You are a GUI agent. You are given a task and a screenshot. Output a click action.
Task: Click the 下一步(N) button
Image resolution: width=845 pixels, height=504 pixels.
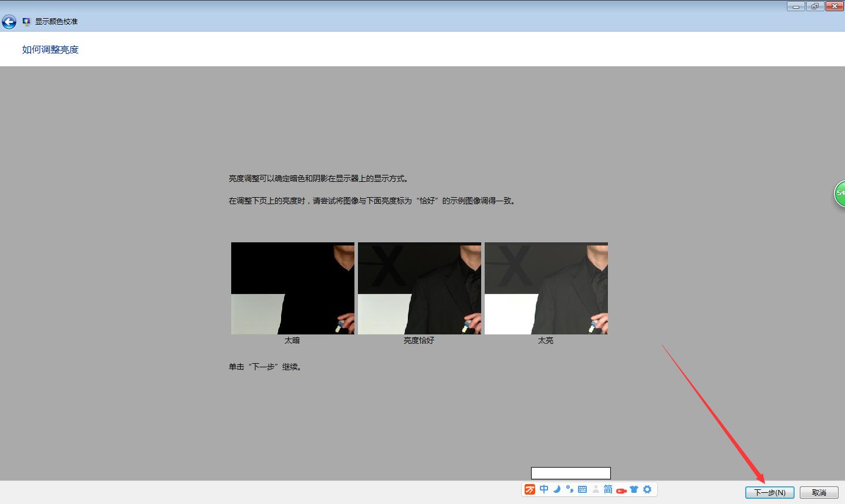click(769, 492)
